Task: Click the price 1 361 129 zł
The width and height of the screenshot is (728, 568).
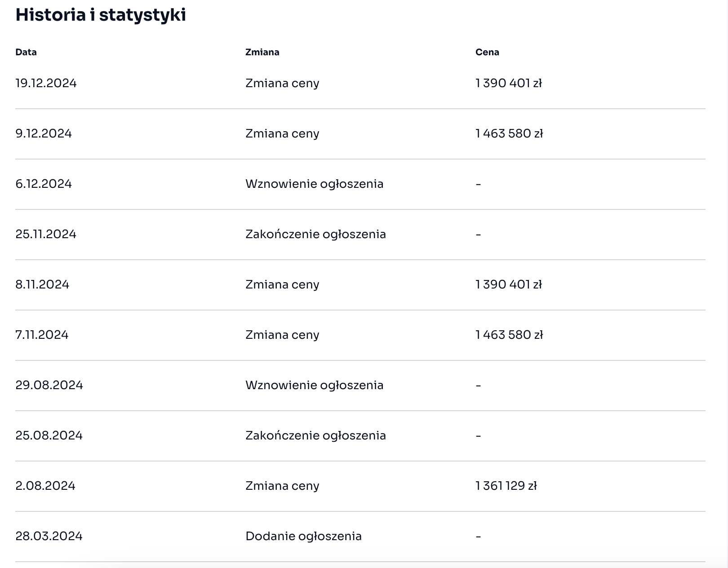Action: 506,486
